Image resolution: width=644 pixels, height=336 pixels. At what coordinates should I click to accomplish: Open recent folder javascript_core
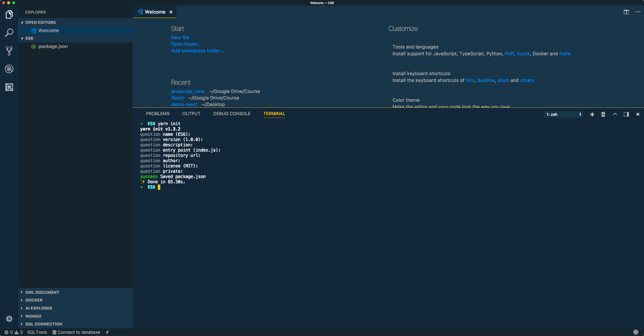click(x=188, y=91)
